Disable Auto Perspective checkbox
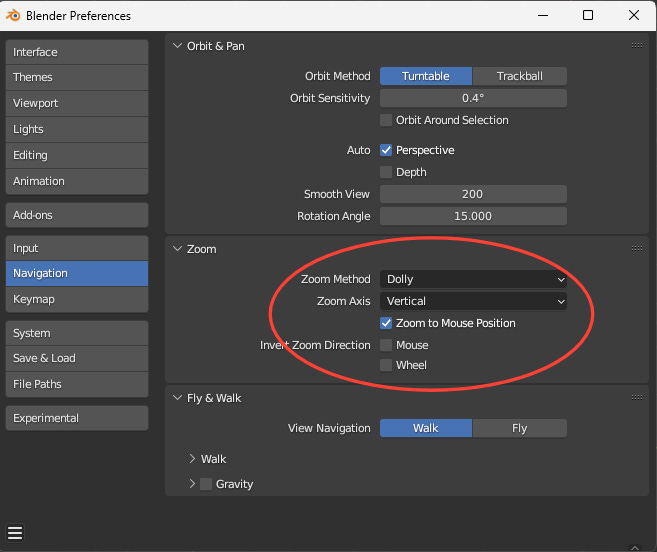657x552 pixels. [x=386, y=150]
